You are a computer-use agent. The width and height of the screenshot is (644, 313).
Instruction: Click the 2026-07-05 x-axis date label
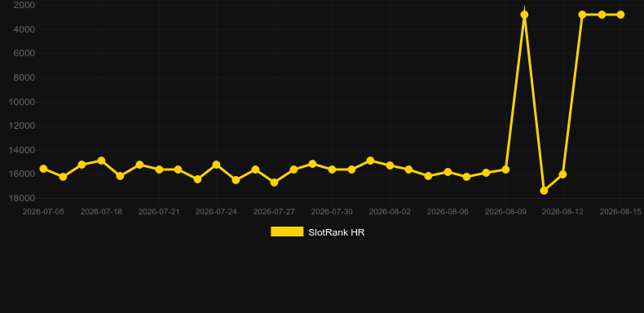[43, 212]
